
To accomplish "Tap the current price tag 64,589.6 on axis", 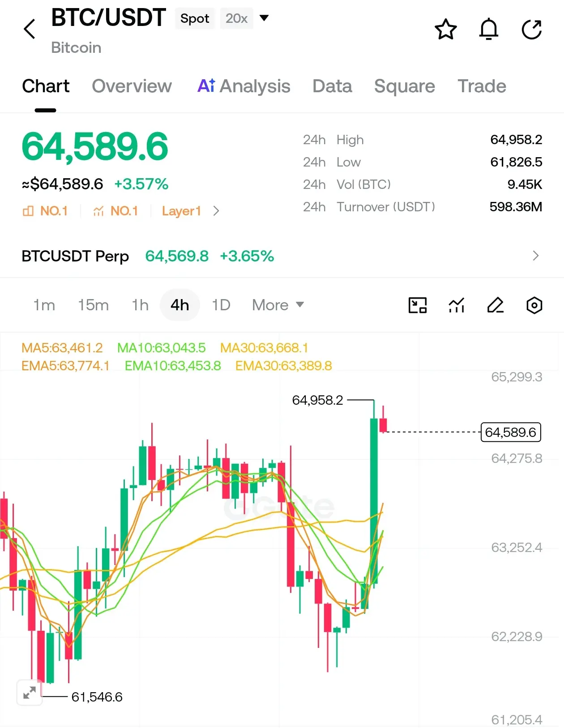I will click(x=511, y=432).
